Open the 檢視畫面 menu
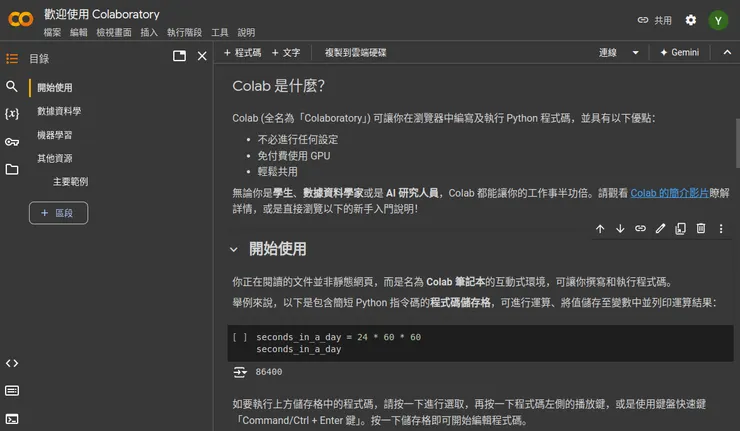 [114, 33]
